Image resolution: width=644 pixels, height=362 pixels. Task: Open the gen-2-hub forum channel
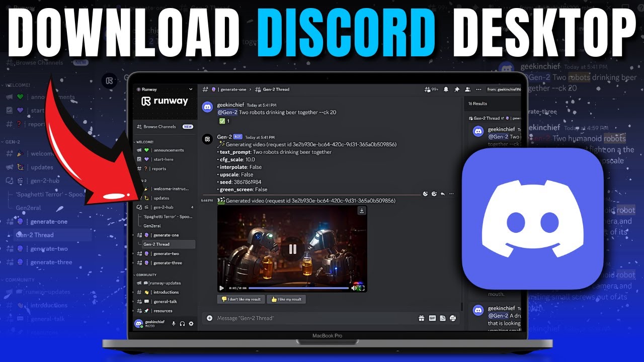click(x=165, y=207)
